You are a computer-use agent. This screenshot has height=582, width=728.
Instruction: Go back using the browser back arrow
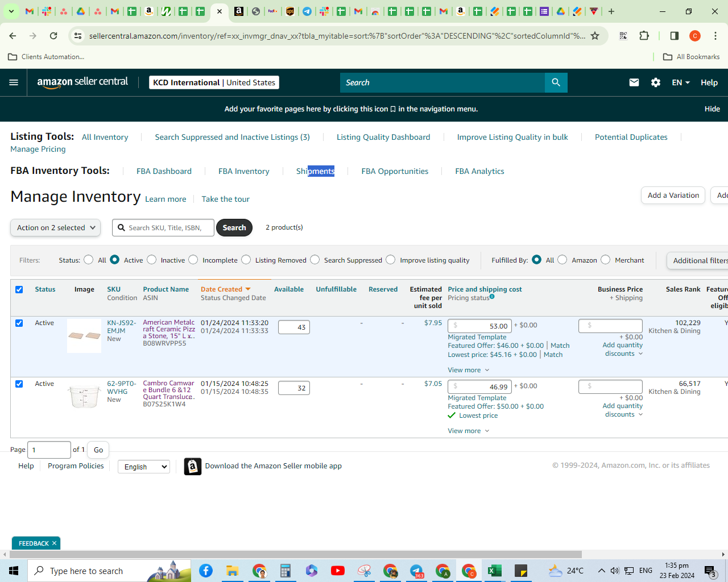click(x=13, y=36)
